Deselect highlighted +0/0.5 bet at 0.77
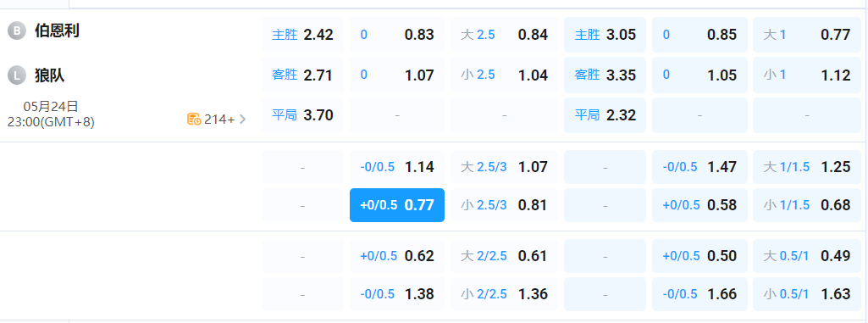Screen dimensions: 868x323 (x=397, y=205)
